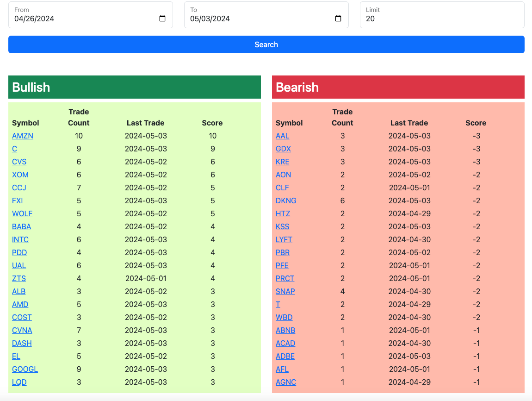This screenshot has height=401, width=532.
Task: Select AMZN's score value of 10
Action: [212, 136]
